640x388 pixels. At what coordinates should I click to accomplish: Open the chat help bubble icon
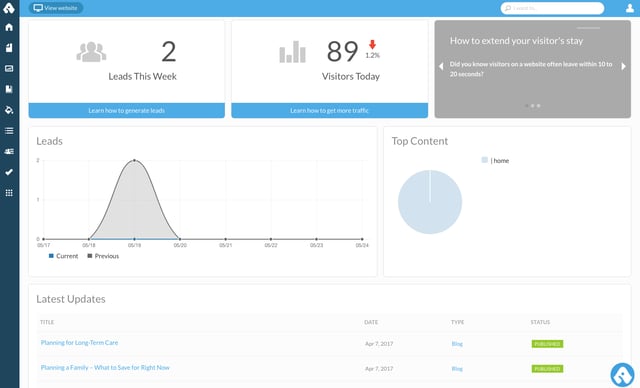(x=622, y=375)
